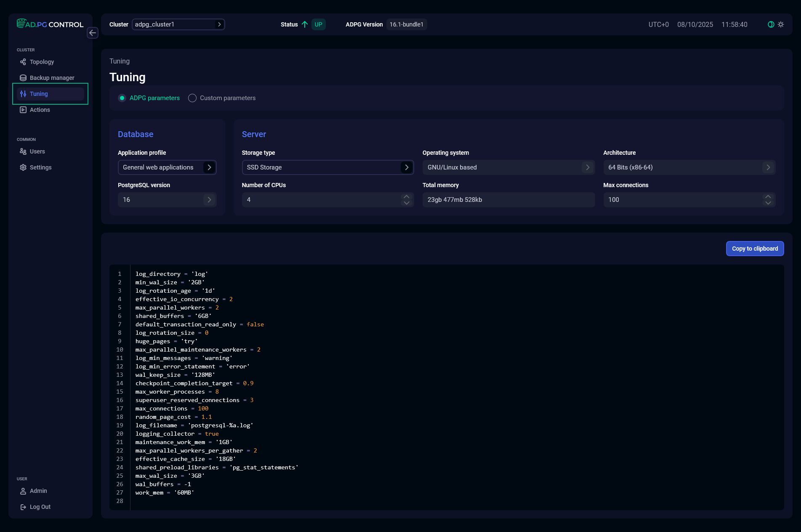The image size is (801, 532).
Task: Collapse the sidebar with the back arrow
Action: 93,33
